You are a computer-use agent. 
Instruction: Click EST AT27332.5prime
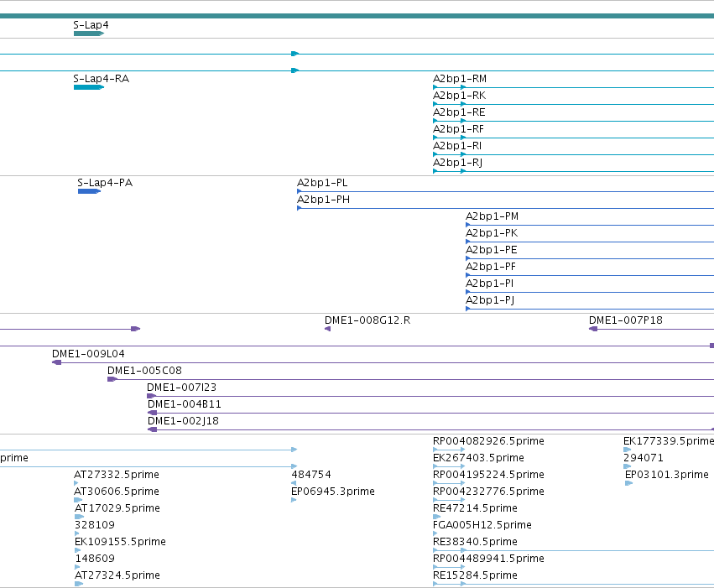click(x=117, y=475)
